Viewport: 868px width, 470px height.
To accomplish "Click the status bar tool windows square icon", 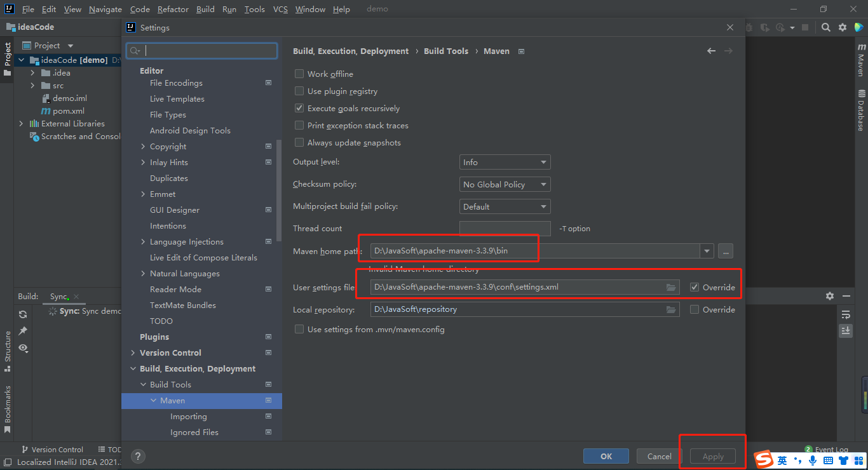I will (6, 462).
